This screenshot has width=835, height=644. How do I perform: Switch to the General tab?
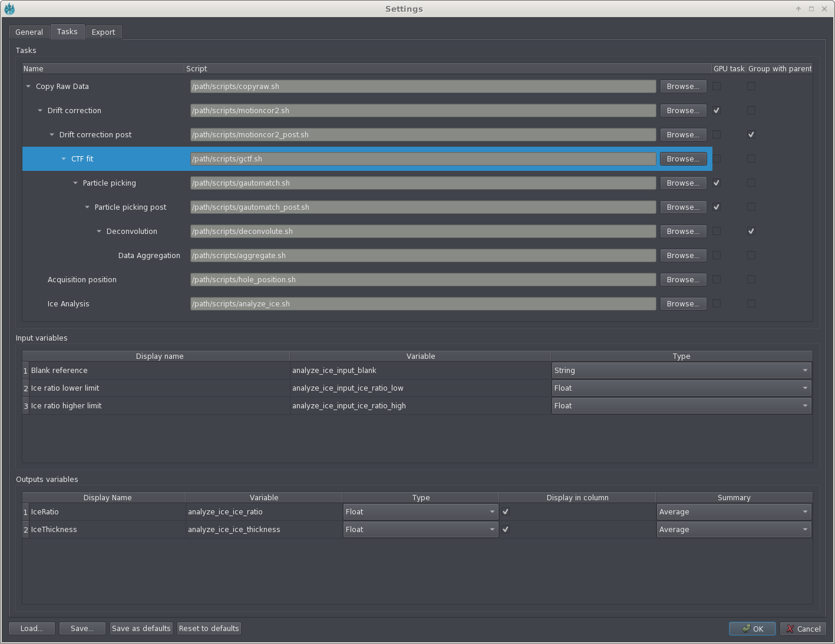29,32
